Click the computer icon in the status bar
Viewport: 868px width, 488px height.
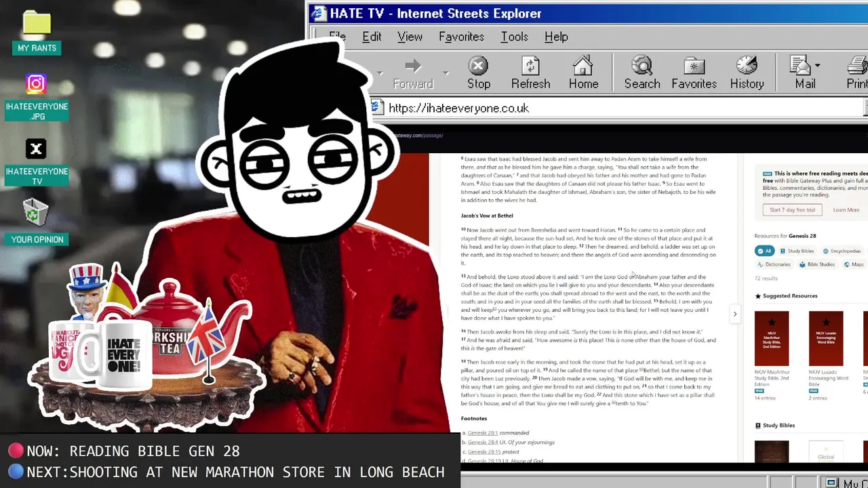click(x=831, y=483)
